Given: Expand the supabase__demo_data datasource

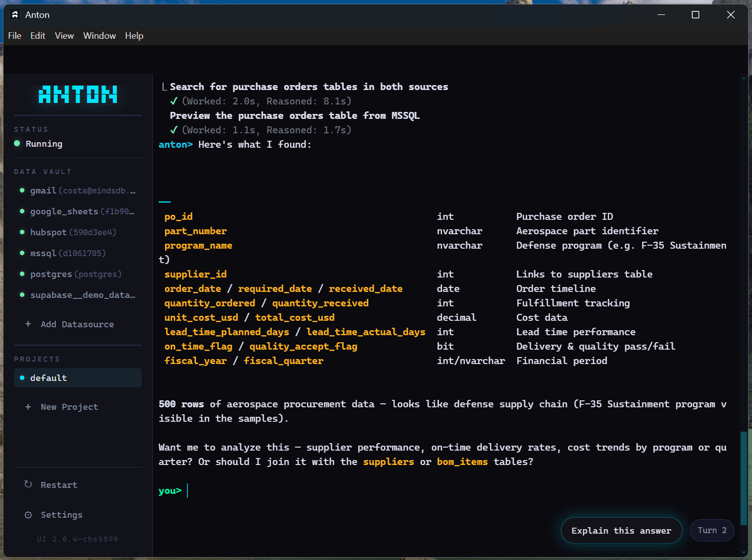Looking at the screenshot, I should (x=83, y=295).
